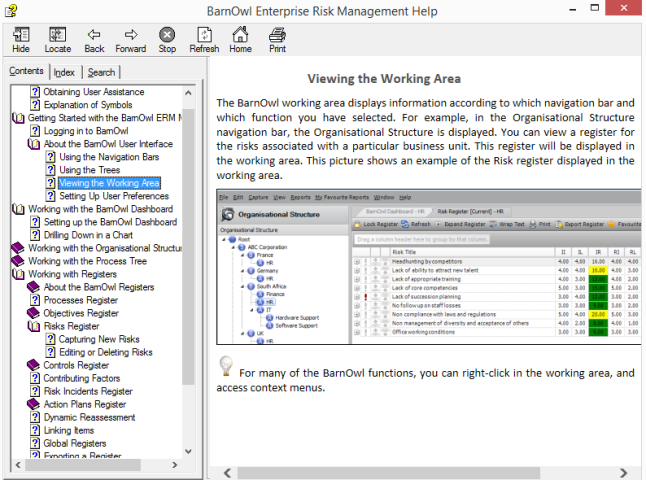Minimize the help window
646x480 pixels.
tap(573, 9)
